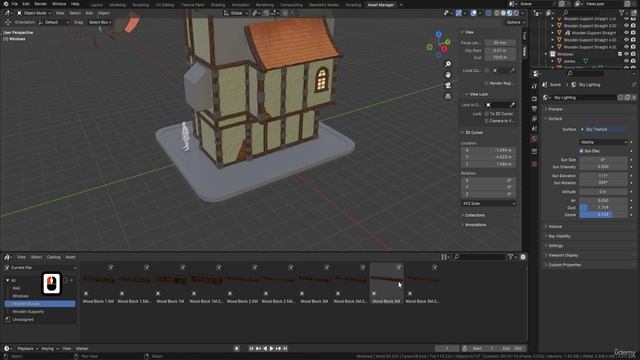
Task: Click the Lock to Object eyedropper icon
Action: pos(512,105)
